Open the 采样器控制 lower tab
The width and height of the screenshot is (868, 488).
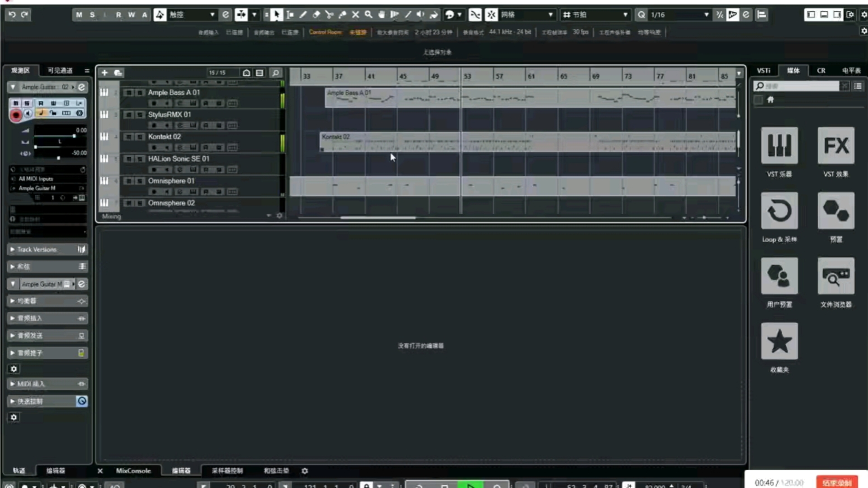click(227, 471)
